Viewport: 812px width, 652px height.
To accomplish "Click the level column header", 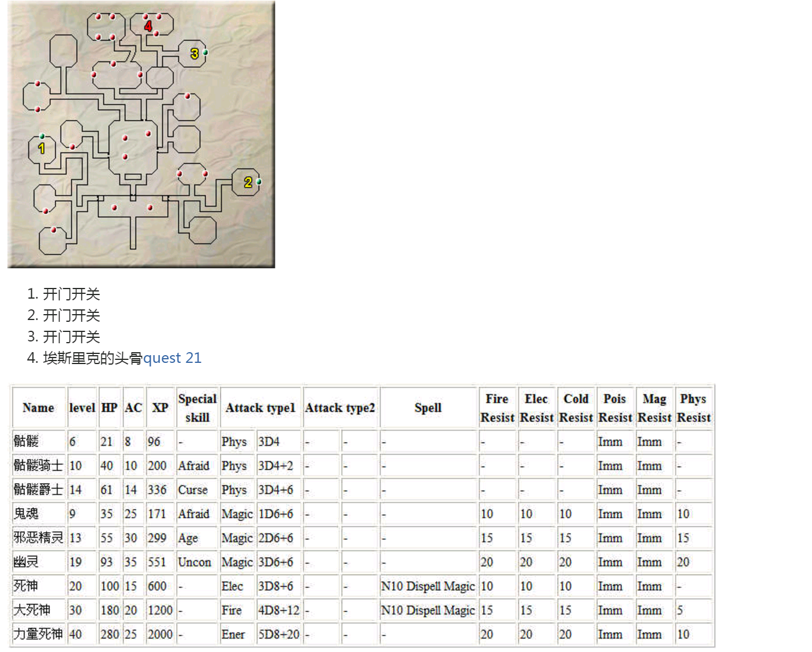I will pos(81,407).
